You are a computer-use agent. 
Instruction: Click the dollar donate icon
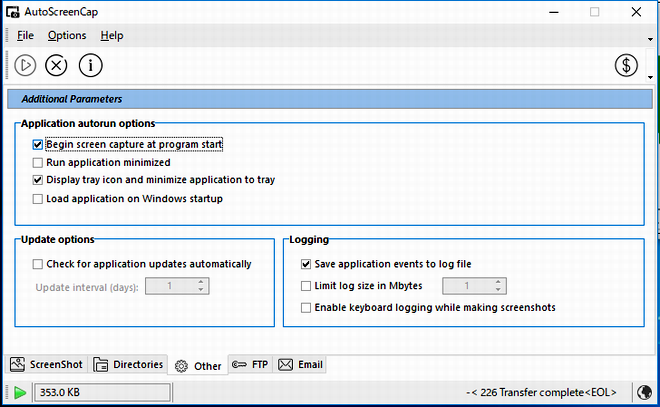(x=626, y=65)
